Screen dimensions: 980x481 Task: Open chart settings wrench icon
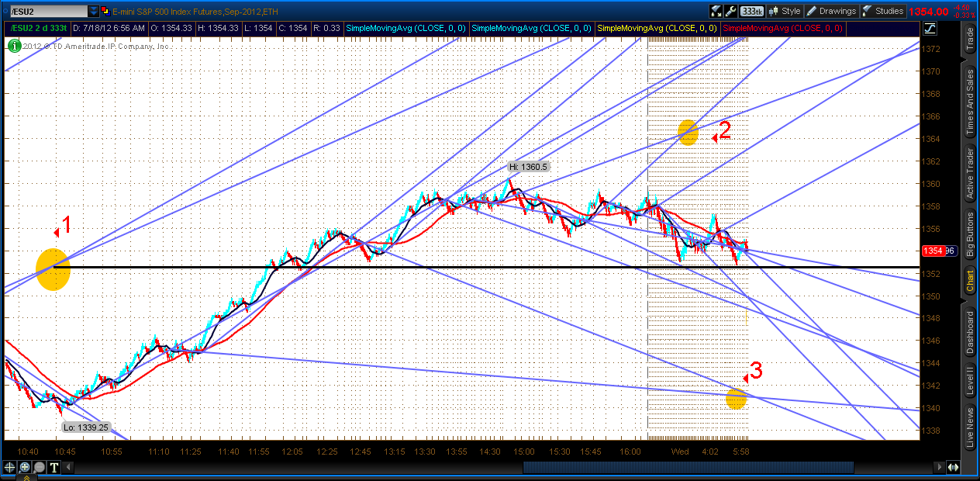pos(730,11)
